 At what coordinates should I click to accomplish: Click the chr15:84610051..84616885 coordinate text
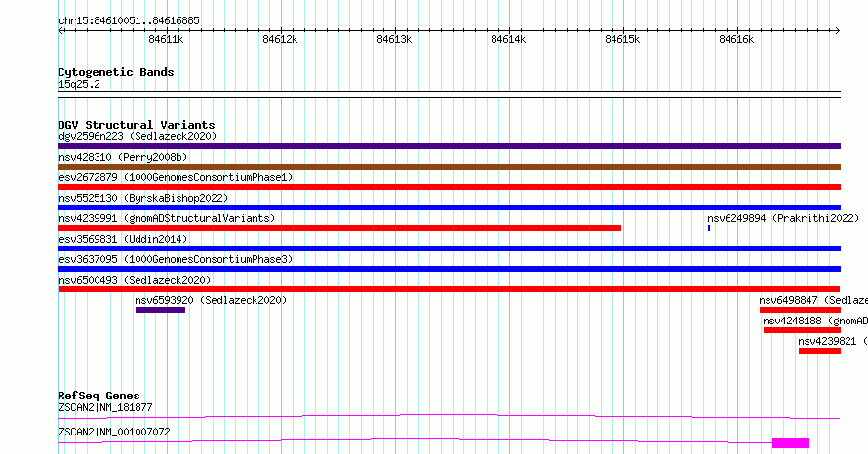pyautogui.click(x=129, y=21)
